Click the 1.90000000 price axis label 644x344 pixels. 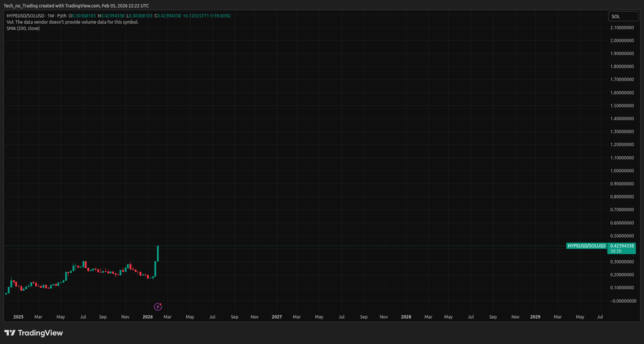pyautogui.click(x=623, y=54)
